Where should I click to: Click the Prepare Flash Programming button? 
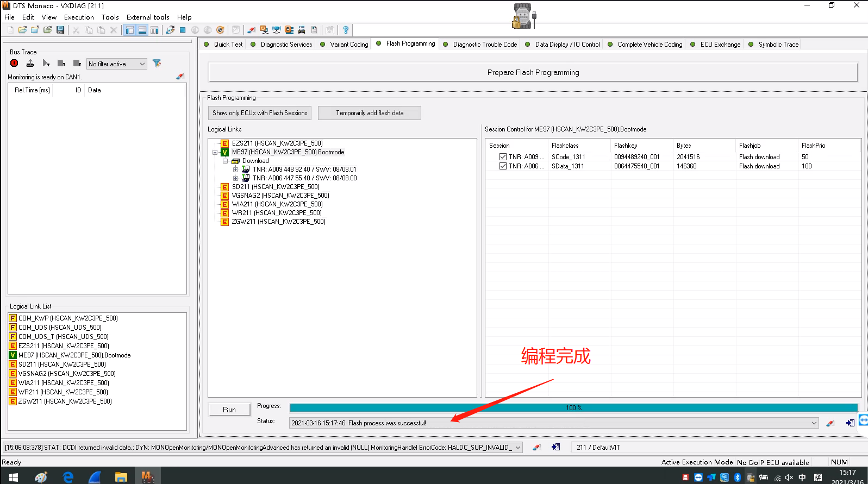tap(533, 72)
